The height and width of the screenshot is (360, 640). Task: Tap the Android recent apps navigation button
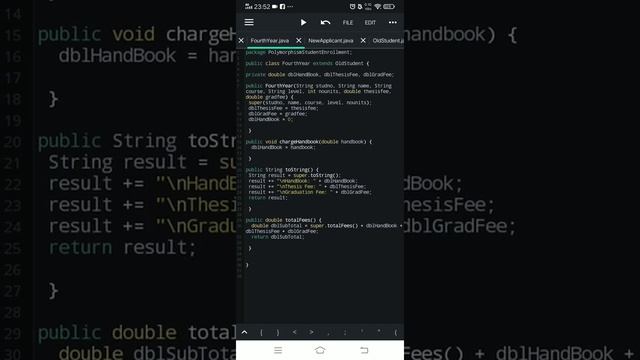pyautogui.click(x=278, y=350)
